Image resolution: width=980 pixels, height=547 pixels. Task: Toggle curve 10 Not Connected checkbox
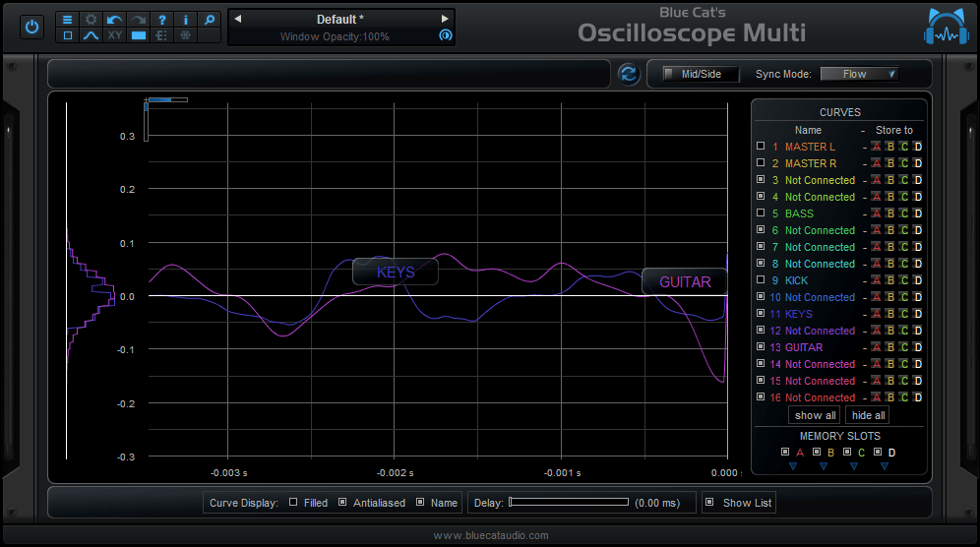coord(761,296)
